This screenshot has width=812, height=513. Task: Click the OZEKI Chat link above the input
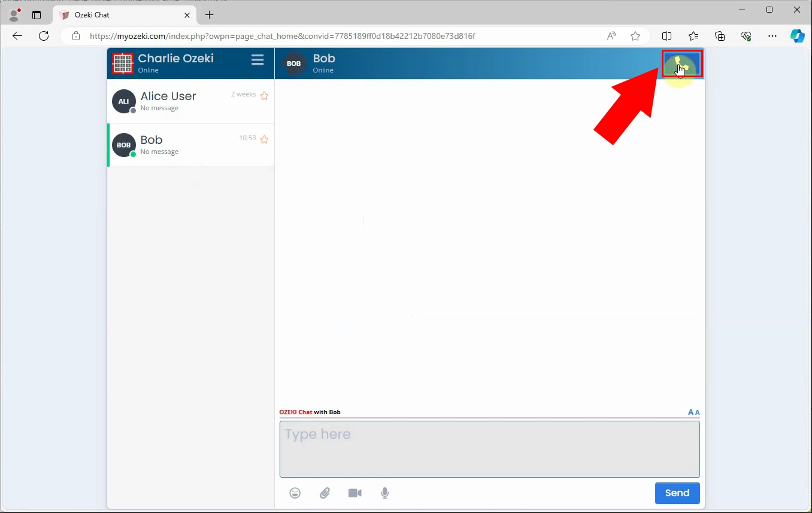pos(296,412)
